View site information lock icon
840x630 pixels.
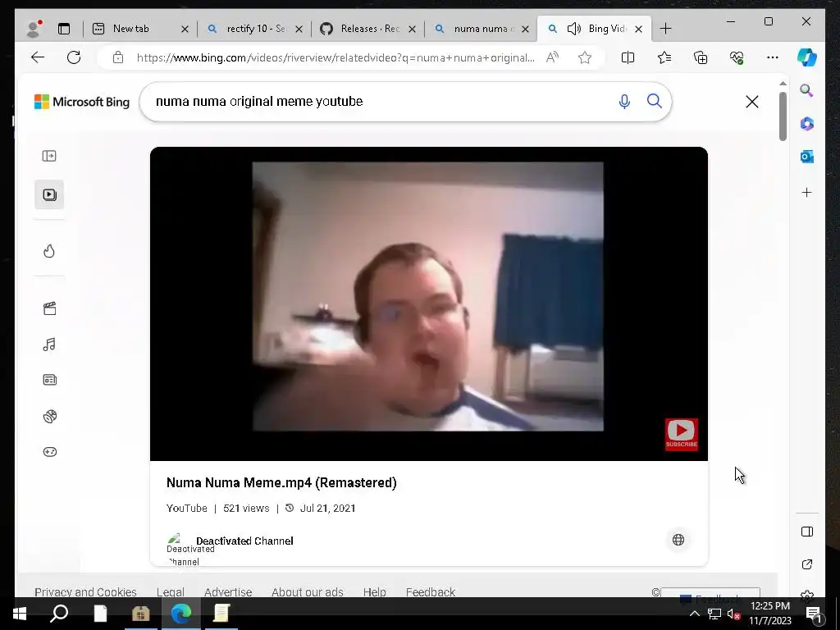tap(118, 57)
